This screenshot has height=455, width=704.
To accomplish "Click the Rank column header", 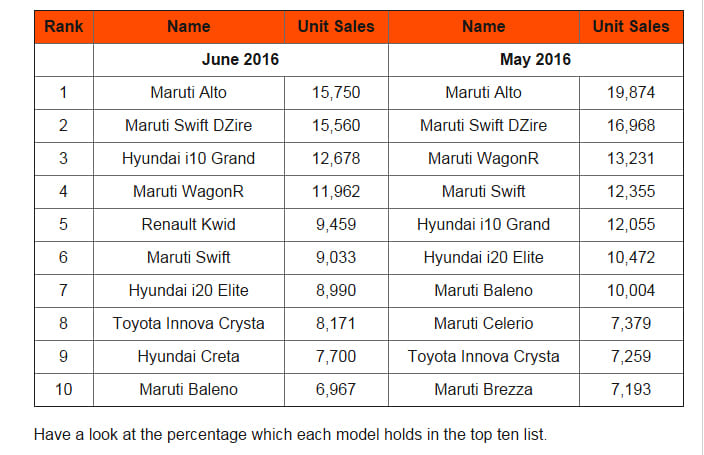I will [x=64, y=27].
